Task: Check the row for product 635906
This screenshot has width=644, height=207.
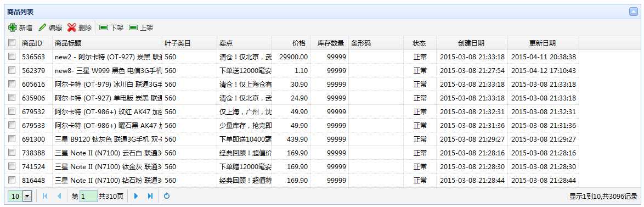Action: point(12,98)
